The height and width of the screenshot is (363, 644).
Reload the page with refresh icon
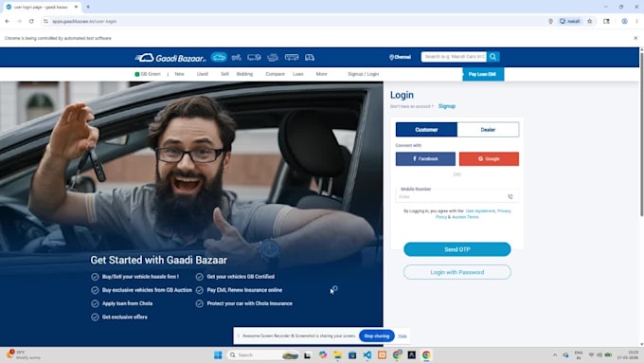[31, 21]
